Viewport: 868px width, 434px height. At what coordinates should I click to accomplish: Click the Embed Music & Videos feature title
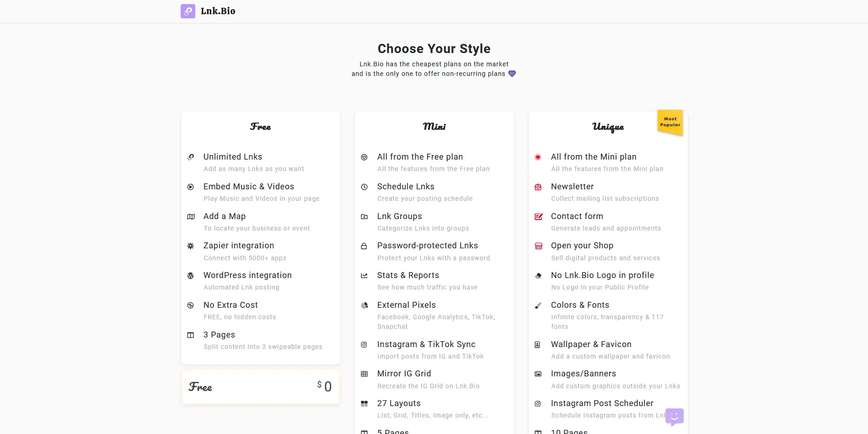point(249,187)
